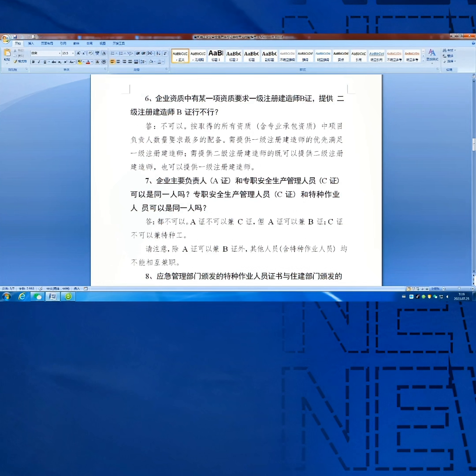
Task: Open font size 15.5 dropdown
Action: tap(73, 53)
